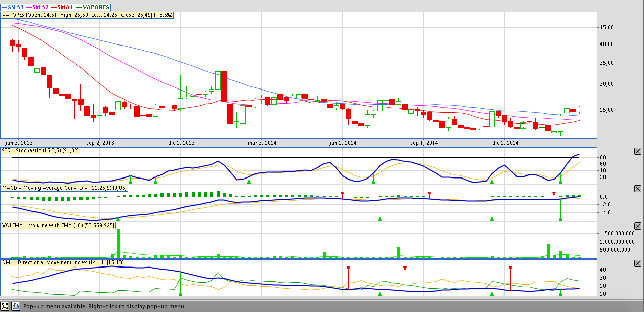This screenshot has height=312, width=644.
Task: Click the tallest volume bar in VOLEMA
Action: (118, 243)
